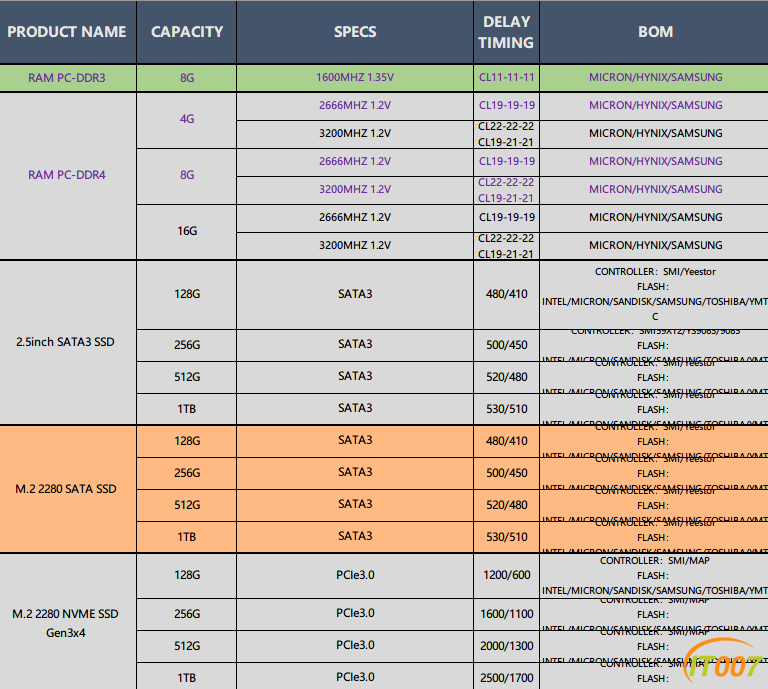Select 520/480 in the 2.5inch SSD 512G row
768x689 pixels.
click(x=506, y=377)
